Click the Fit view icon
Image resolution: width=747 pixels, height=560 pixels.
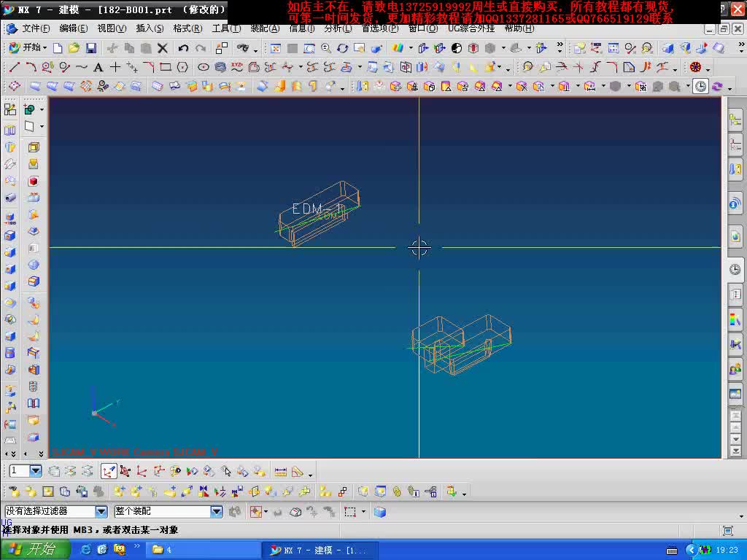(x=275, y=48)
